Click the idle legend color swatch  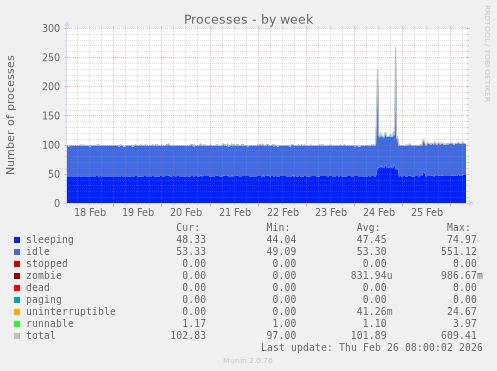pyautogui.click(x=17, y=252)
